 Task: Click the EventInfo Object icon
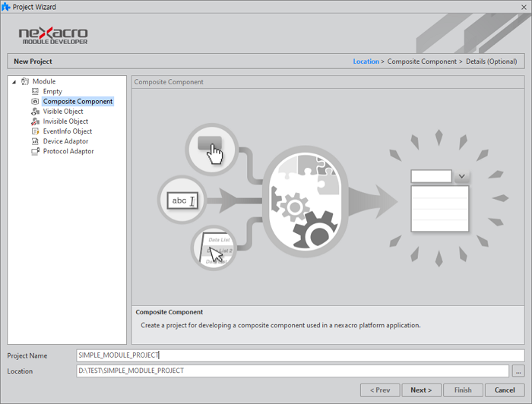pyautogui.click(x=35, y=131)
